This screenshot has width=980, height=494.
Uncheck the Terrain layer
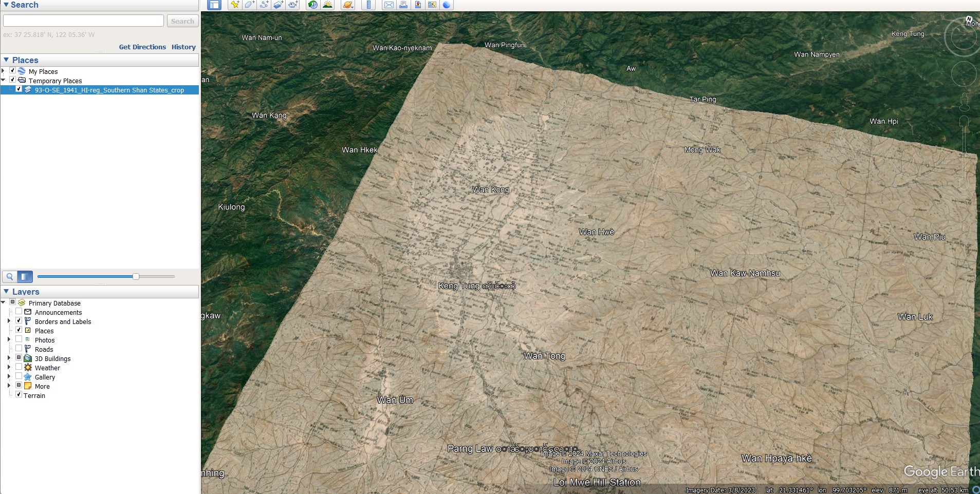[19, 395]
